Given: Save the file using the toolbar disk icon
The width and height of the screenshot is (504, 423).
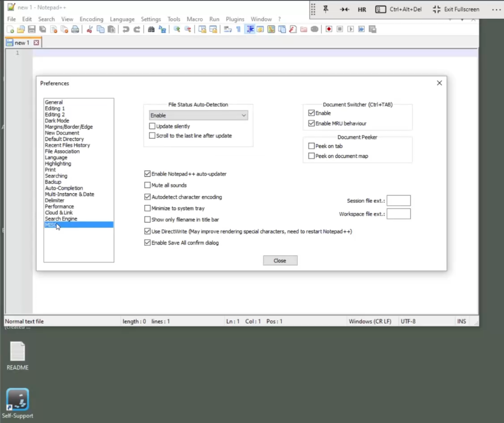Looking at the screenshot, I should coord(31,29).
